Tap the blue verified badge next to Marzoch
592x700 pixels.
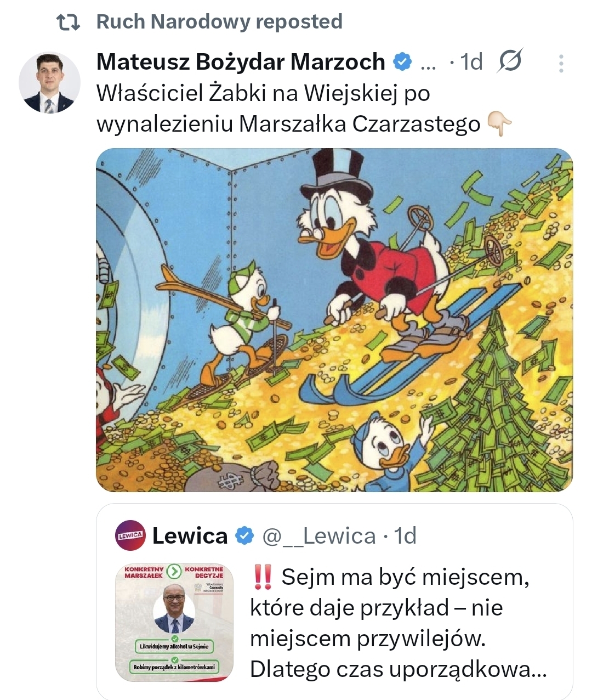click(402, 62)
